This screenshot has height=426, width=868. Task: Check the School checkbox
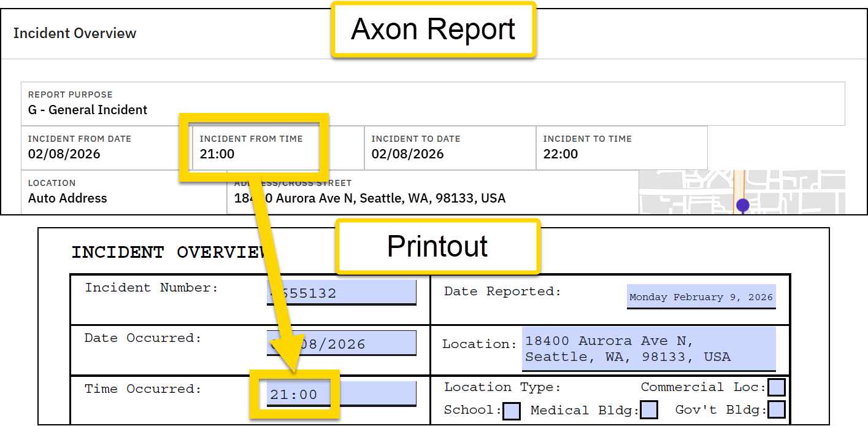click(x=511, y=410)
